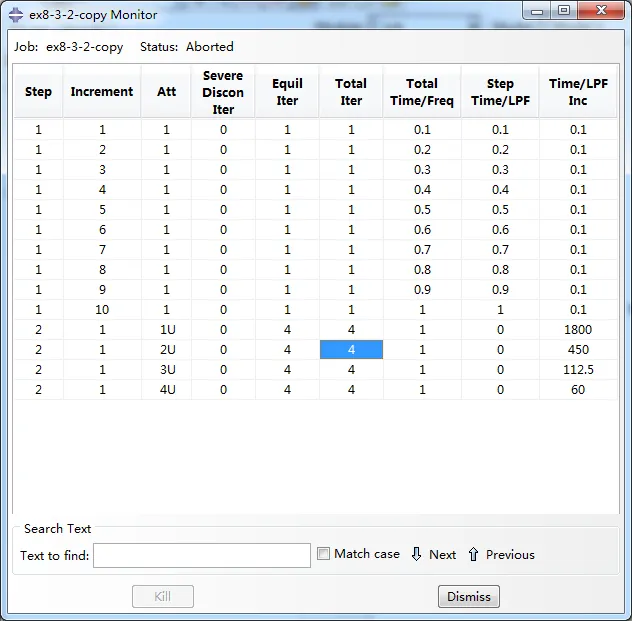The width and height of the screenshot is (632, 621).
Task: Select the 2U attempt cell
Action: click(x=167, y=349)
